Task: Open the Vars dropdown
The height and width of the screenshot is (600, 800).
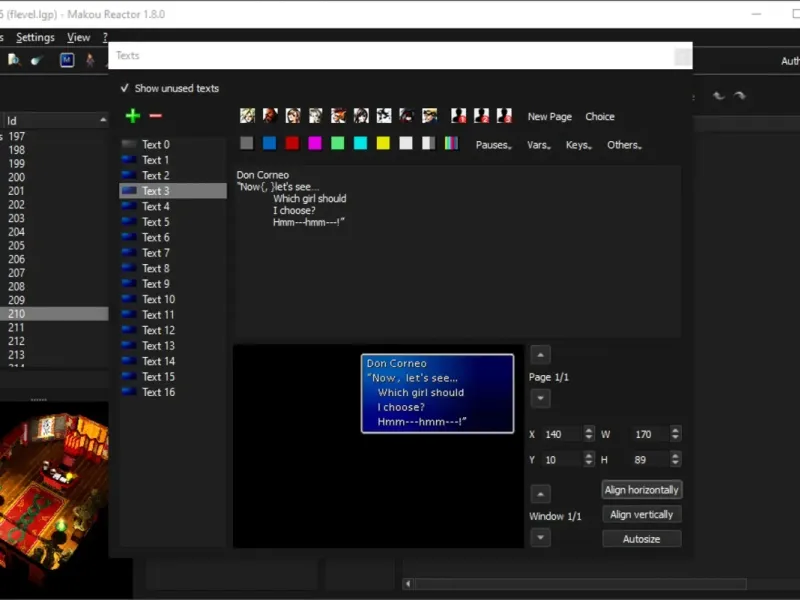Action: (x=539, y=145)
